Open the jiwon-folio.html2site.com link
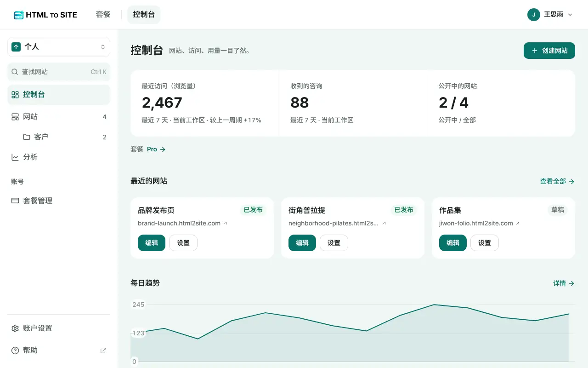588x368 pixels. 480,224
